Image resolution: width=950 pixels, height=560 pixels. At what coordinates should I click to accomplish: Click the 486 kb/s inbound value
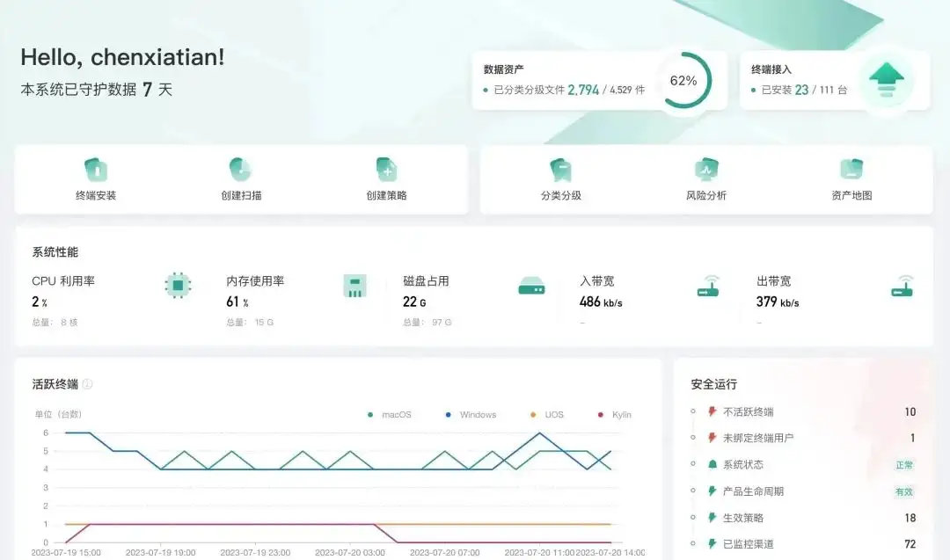point(601,302)
